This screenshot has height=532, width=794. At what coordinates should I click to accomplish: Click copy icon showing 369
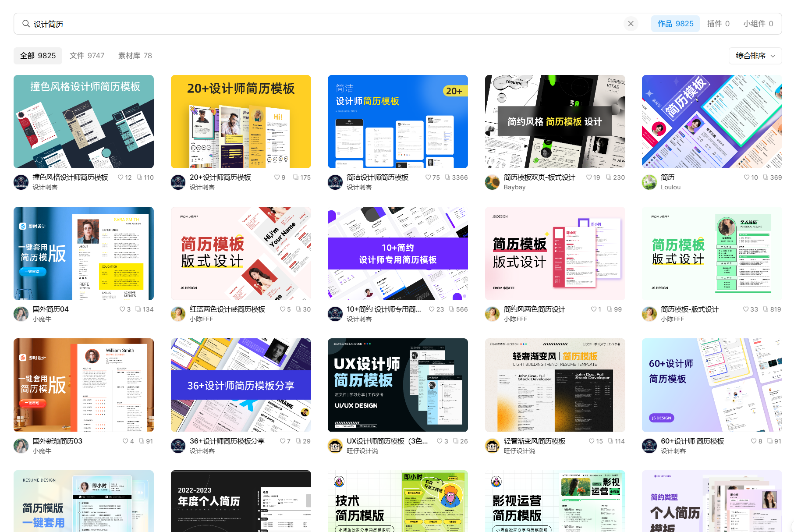(766, 177)
